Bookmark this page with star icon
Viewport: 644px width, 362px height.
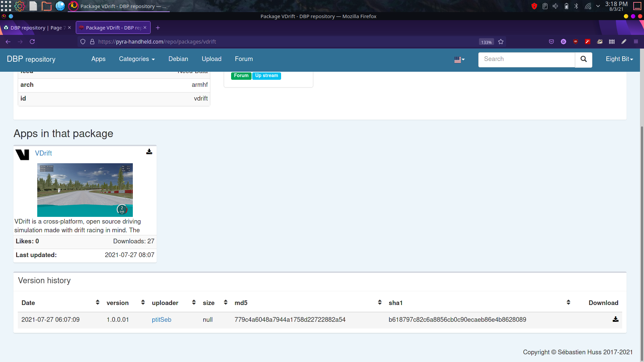tap(501, 42)
